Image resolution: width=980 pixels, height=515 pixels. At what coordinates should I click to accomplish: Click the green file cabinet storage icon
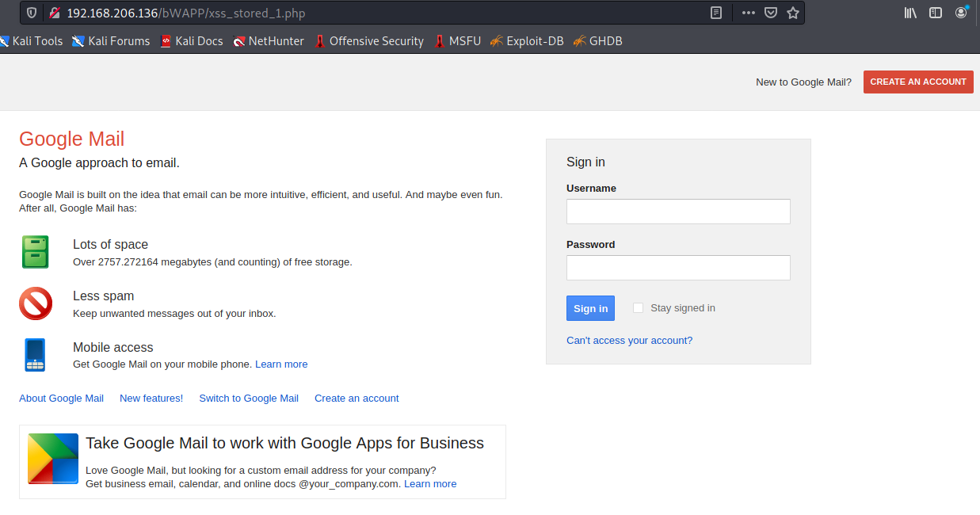point(36,252)
